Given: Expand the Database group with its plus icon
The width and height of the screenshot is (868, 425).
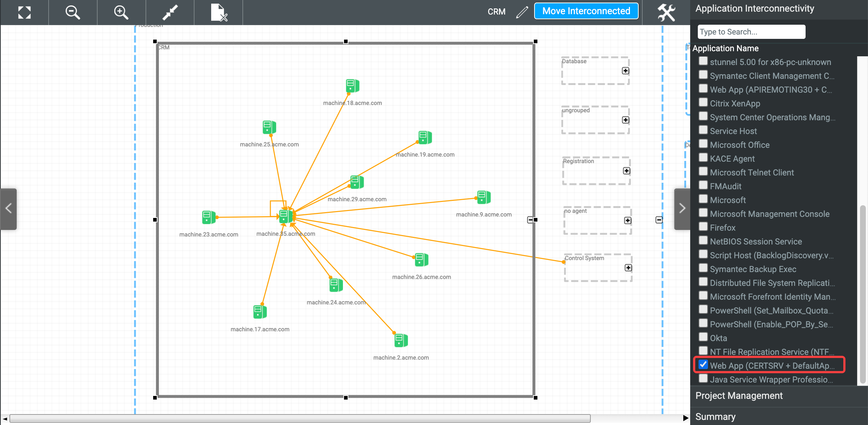Looking at the screenshot, I should [625, 71].
